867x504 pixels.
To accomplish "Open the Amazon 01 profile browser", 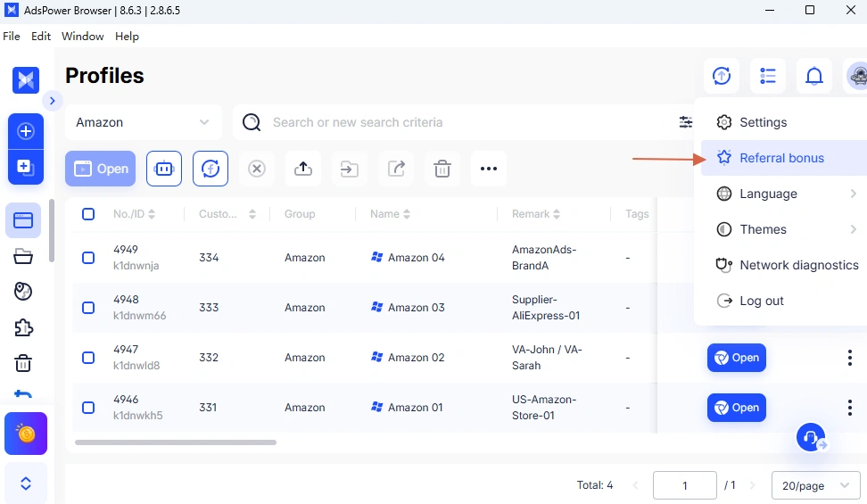I will click(737, 408).
